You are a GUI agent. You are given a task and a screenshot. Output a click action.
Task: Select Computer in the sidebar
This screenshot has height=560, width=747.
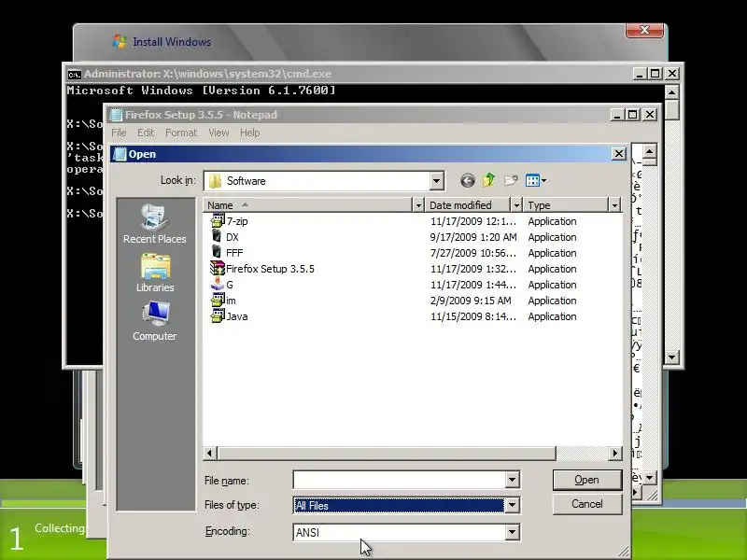(x=154, y=321)
